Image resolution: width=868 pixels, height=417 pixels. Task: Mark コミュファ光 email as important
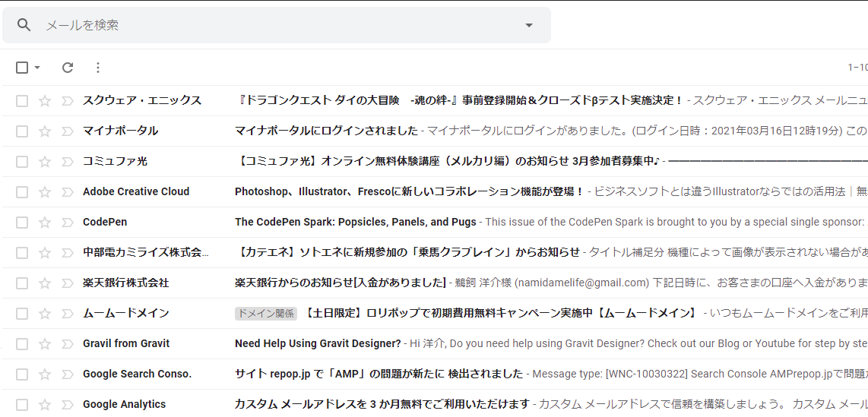point(67,162)
